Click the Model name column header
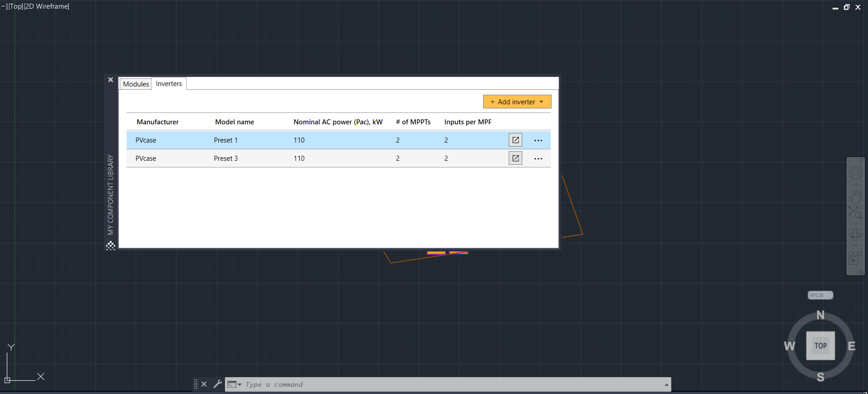Screen dimensions: 868x394 point(235,122)
